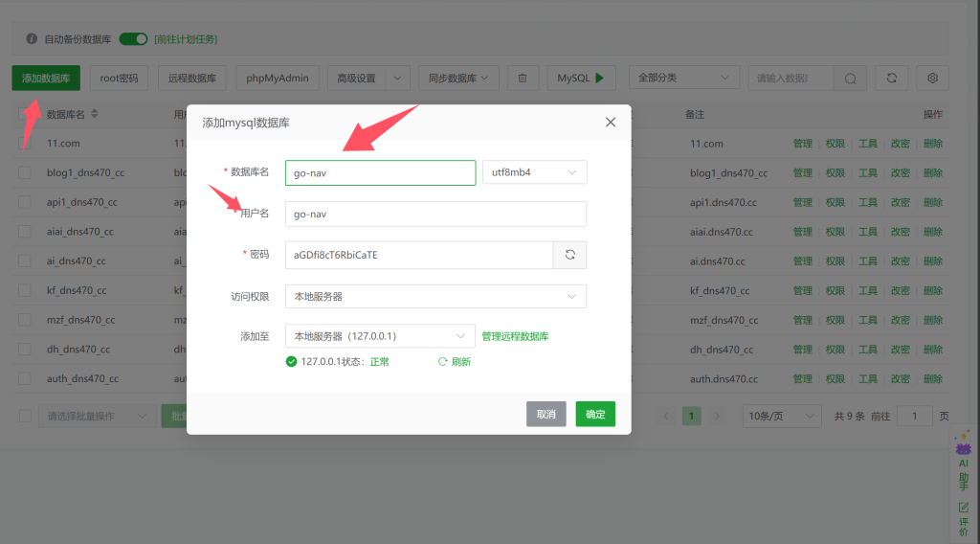Click 管理 for the kf_dns470_cc row
This screenshot has height=544, width=980.
pyautogui.click(x=803, y=290)
